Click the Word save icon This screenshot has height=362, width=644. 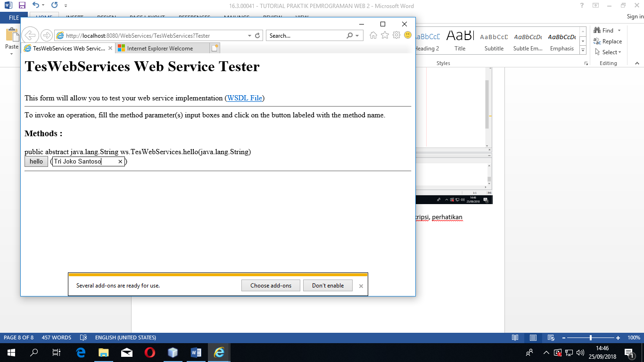click(22, 6)
